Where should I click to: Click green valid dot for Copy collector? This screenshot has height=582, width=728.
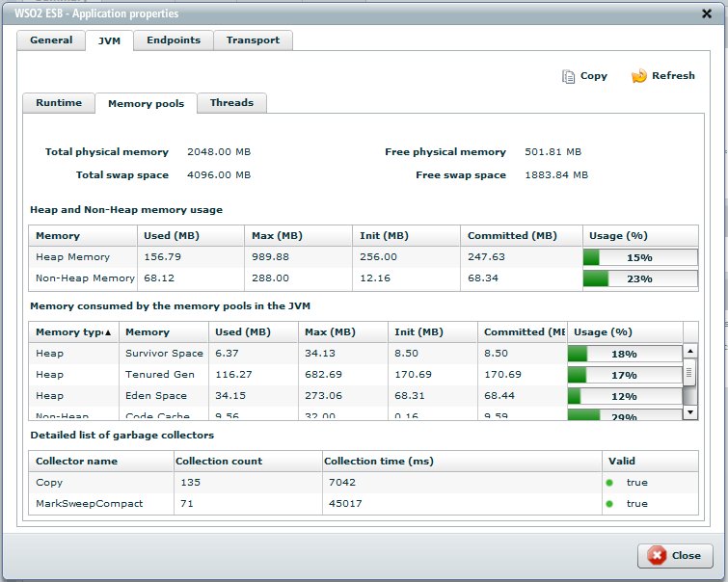pos(609,483)
